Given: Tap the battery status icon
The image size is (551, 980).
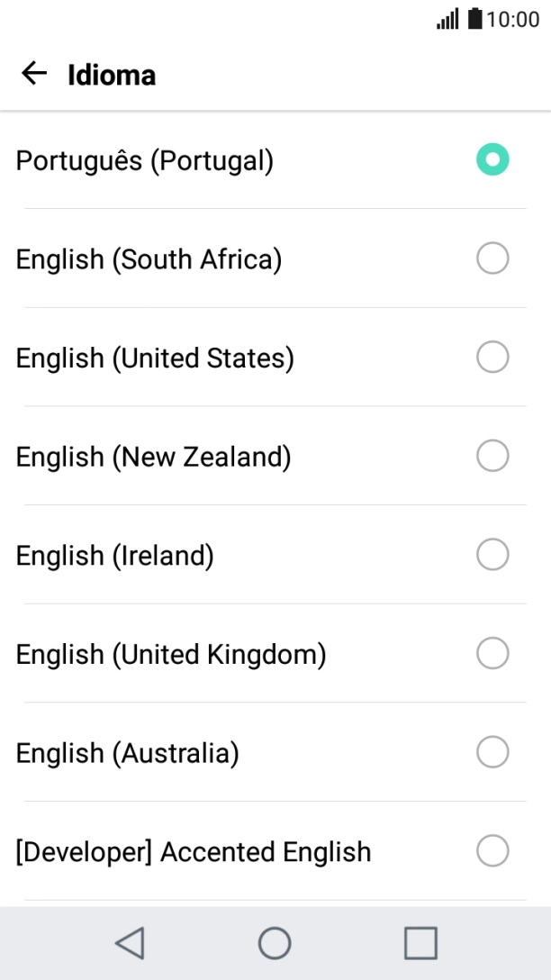Looking at the screenshot, I should pyautogui.click(x=474, y=19).
